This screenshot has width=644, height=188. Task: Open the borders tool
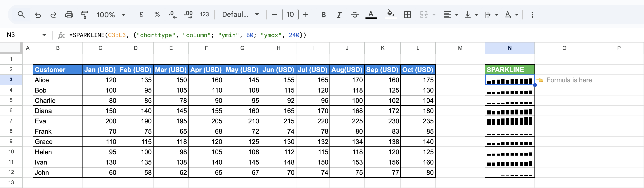[x=407, y=15]
